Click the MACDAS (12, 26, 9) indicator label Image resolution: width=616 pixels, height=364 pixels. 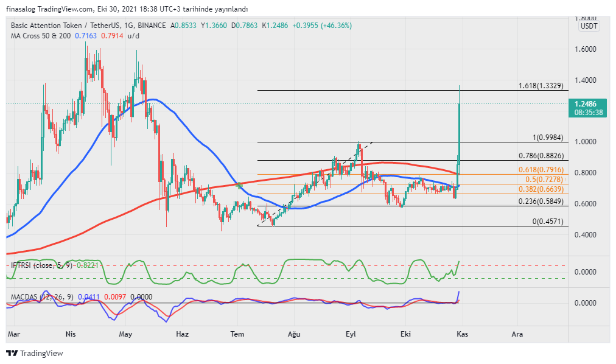42,297
